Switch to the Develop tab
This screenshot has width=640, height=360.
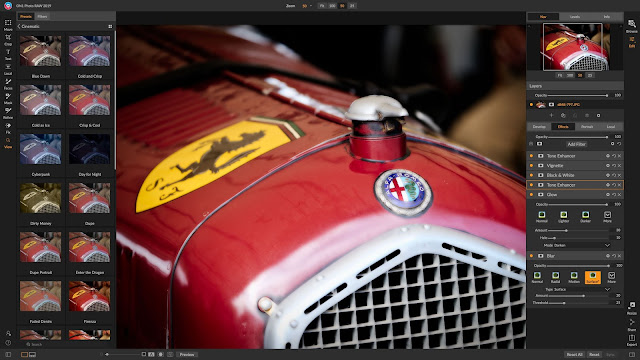[x=539, y=127]
